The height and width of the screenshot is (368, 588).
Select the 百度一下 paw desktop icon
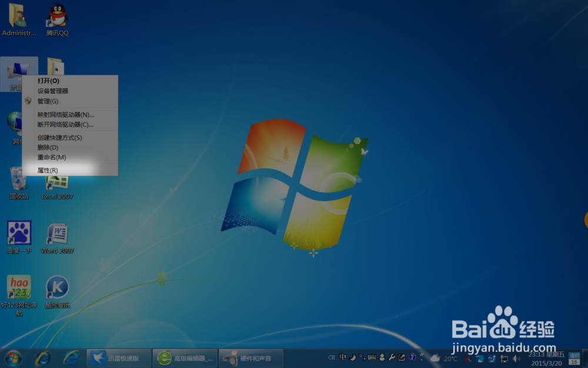(x=19, y=237)
